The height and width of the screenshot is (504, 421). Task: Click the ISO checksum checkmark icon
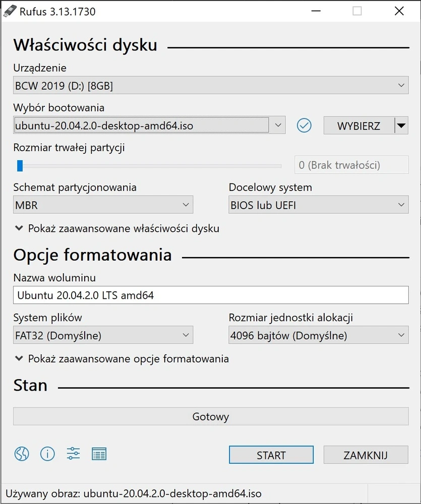pos(304,125)
